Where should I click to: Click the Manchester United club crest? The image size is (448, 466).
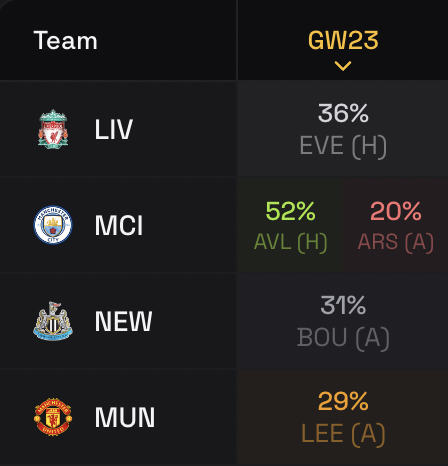[53, 417]
